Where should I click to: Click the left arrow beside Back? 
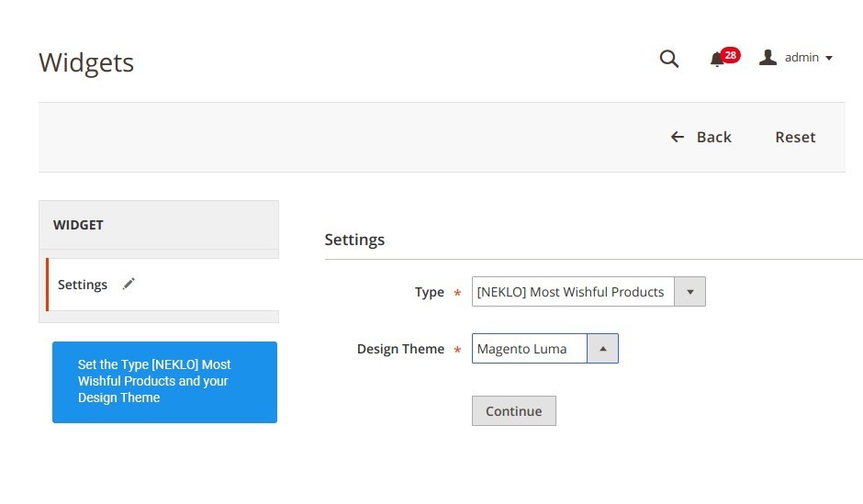[678, 137]
